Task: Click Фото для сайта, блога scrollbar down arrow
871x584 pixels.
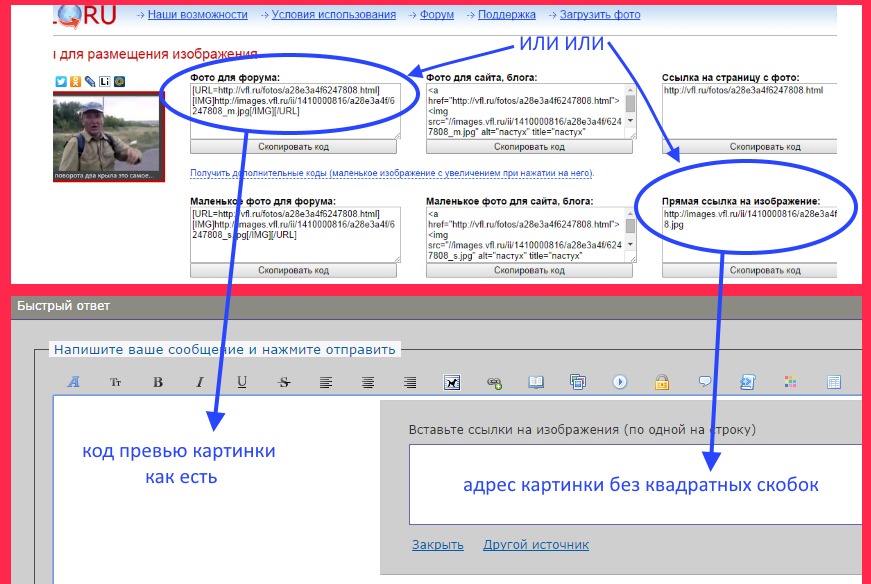Action: click(630, 121)
